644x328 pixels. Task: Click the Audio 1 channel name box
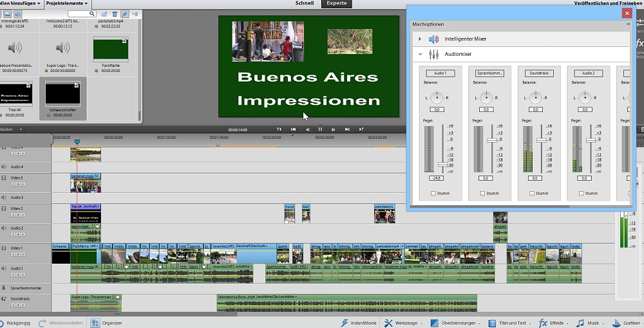click(x=440, y=73)
